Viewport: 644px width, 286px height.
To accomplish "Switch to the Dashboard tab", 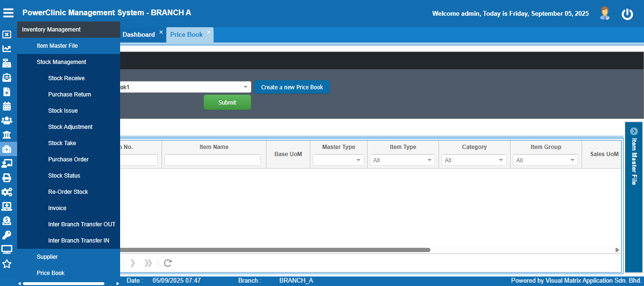I will tap(138, 34).
